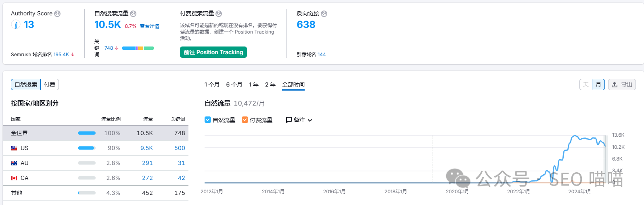Switch to 付费 toggle
The width and height of the screenshot is (644, 205).
pyautogui.click(x=50, y=85)
